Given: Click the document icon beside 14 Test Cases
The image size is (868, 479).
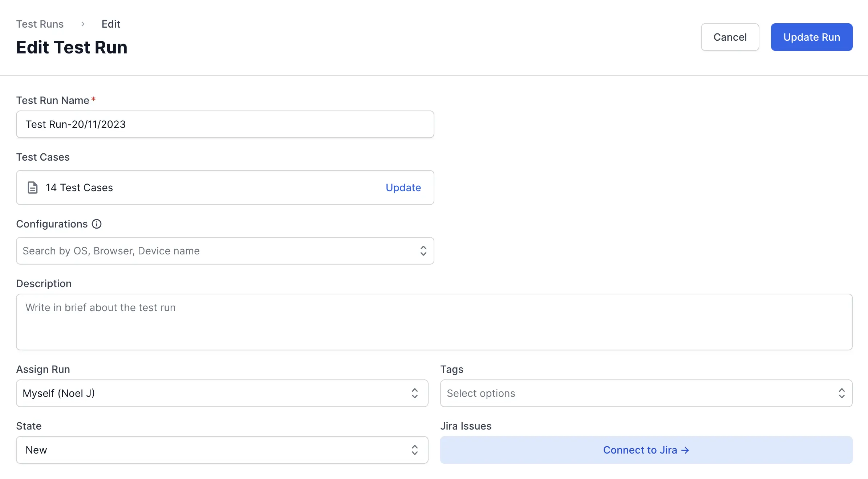Looking at the screenshot, I should (33, 188).
